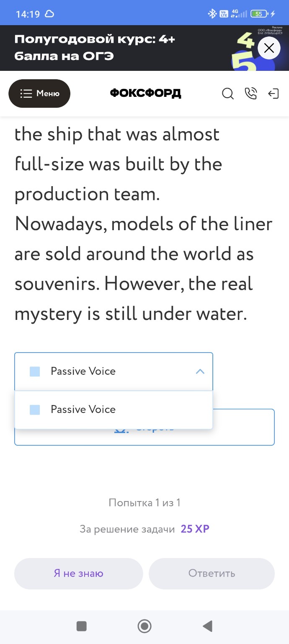The height and width of the screenshot is (644, 289).
Task: Tap the search magnifier icon
Action: click(x=227, y=94)
